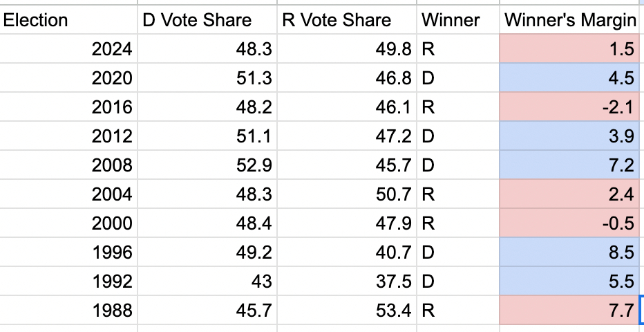The height and width of the screenshot is (332, 644).
Task: Select the 1996 margin cell showing 8.5
Action: tap(569, 252)
